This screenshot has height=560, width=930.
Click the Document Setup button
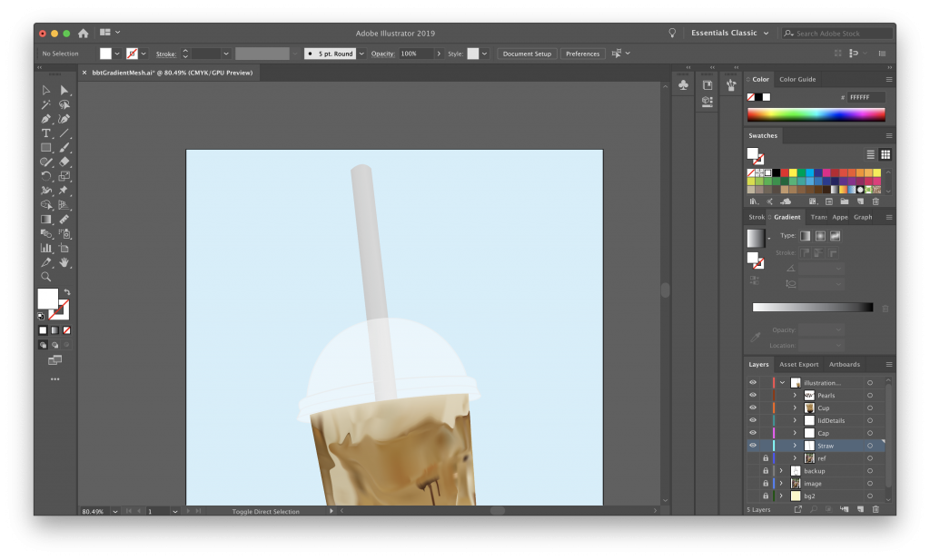tap(527, 54)
